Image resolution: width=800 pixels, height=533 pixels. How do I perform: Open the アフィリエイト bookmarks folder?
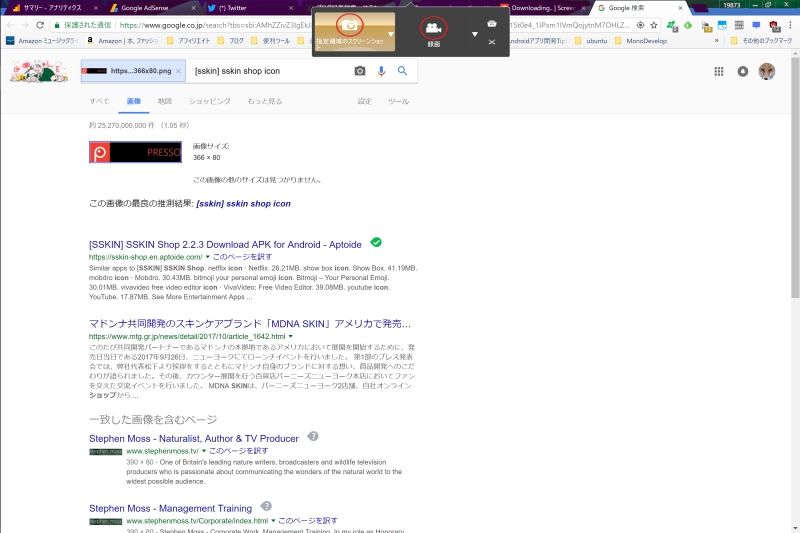(188, 41)
